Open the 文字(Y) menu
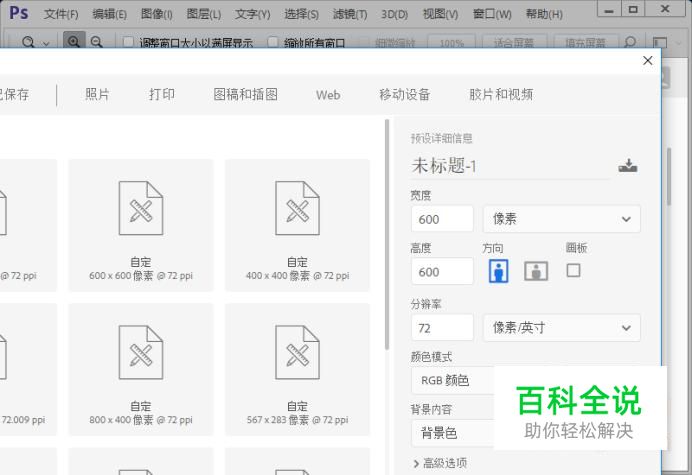Image resolution: width=692 pixels, height=475 pixels. (252, 14)
